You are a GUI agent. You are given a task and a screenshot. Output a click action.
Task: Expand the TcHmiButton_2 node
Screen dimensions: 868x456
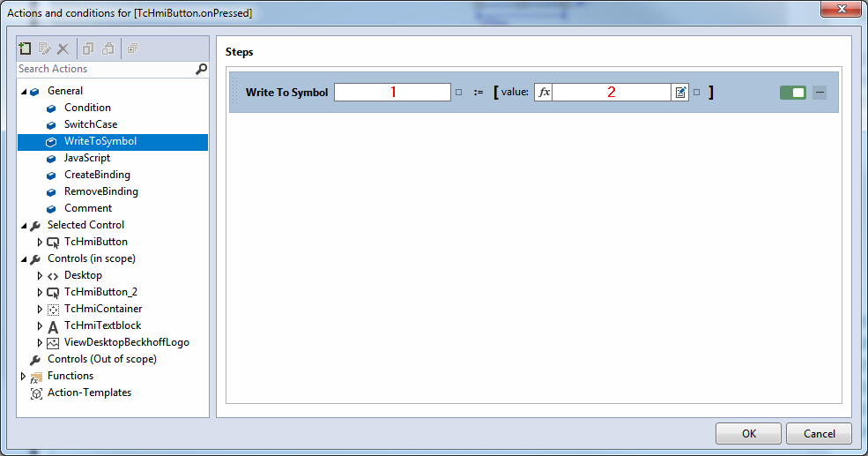(x=40, y=292)
